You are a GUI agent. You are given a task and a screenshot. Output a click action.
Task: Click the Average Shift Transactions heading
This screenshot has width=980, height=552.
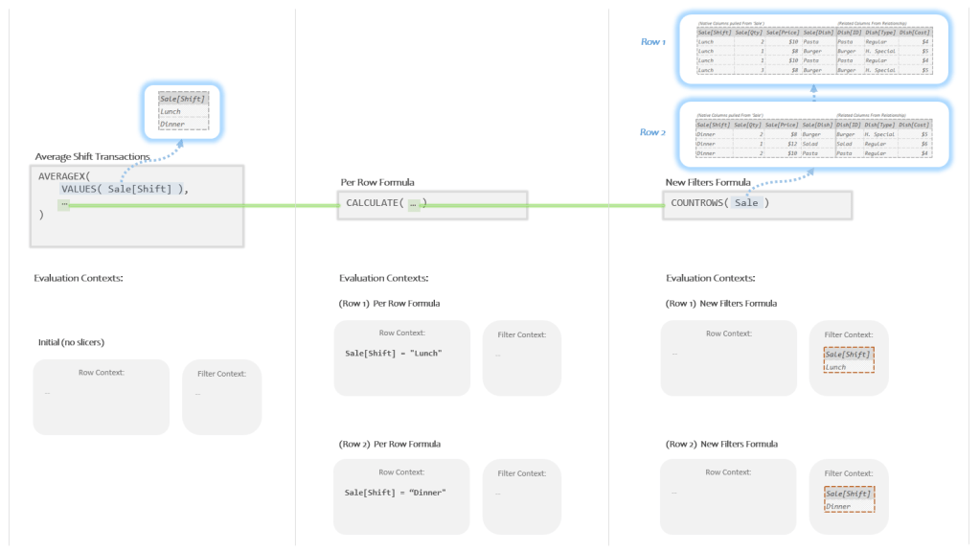click(92, 156)
